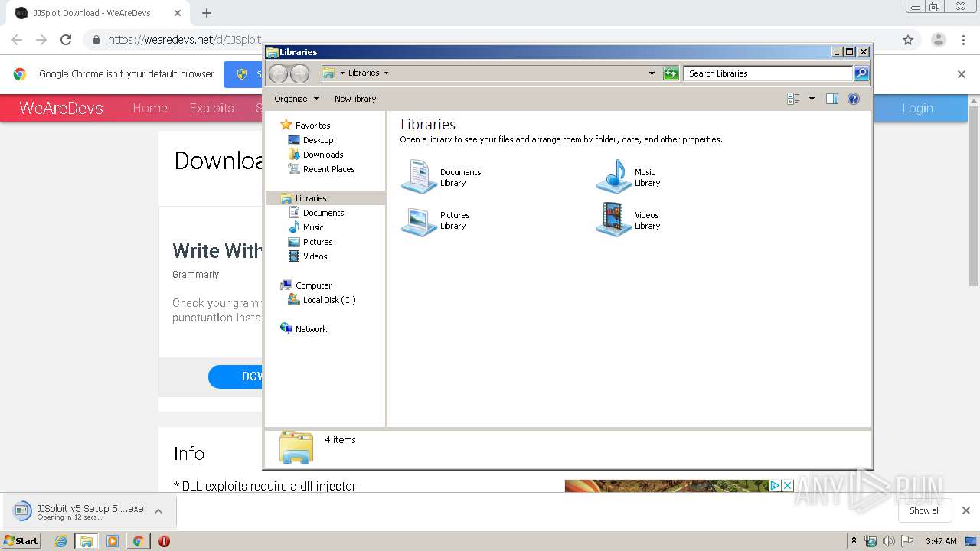The width and height of the screenshot is (980, 551).
Task: Click the taskbar clock showing 3:47 AM
Action: (x=941, y=541)
